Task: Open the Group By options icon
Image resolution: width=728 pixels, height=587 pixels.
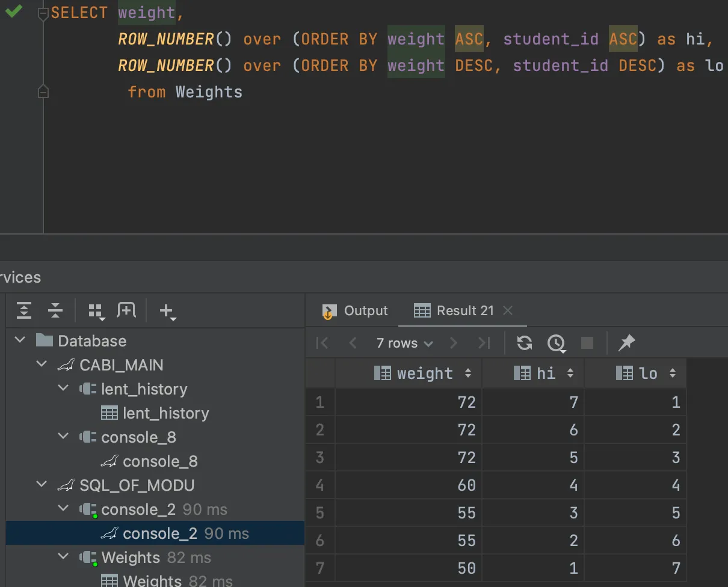Action: 96,311
